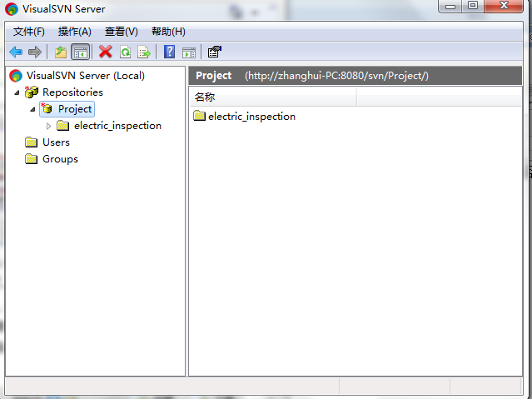Viewport: 532px width, 399px height.
Task: Open Properties toolbar icon
Action: pyautogui.click(x=215, y=52)
